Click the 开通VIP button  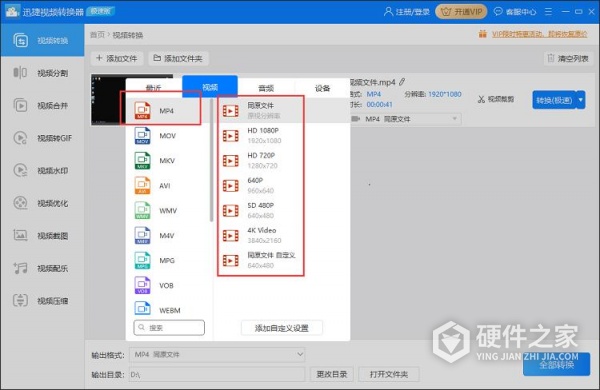(461, 11)
